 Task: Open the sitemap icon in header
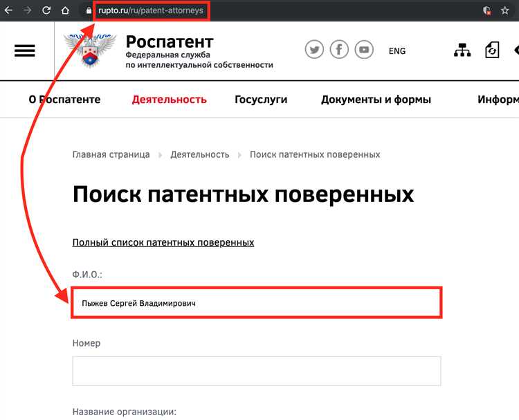(462, 50)
